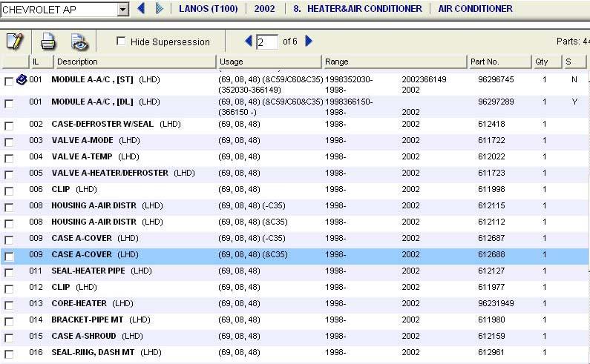This screenshot has height=364, width=590.
Task: Select checkbox for CORE-HEATER
Action: [x=9, y=305]
